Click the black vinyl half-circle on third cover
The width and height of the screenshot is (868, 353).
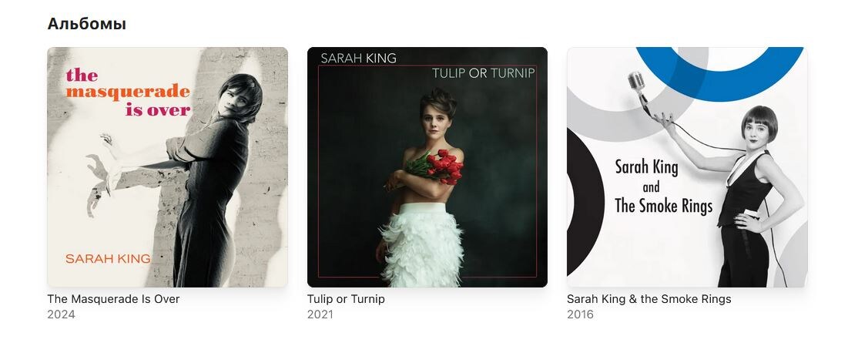click(x=585, y=202)
